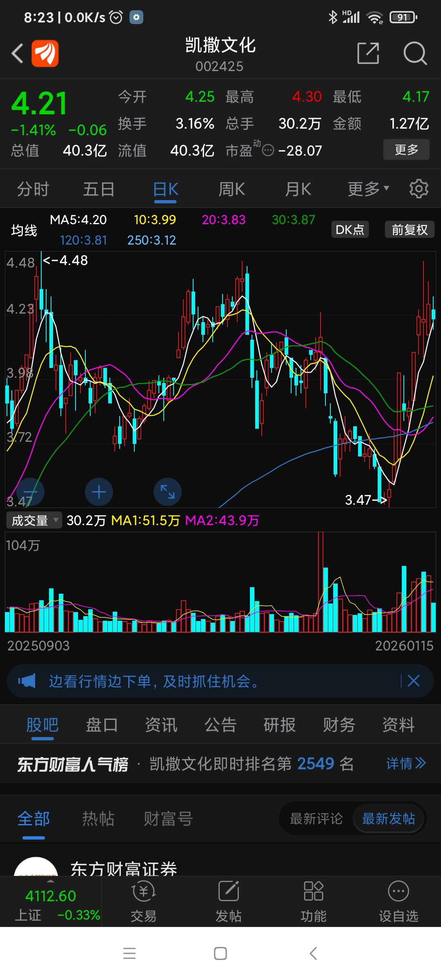Tap Android system back button
Viewport: 441px width, 980px height.
(313, 953)
